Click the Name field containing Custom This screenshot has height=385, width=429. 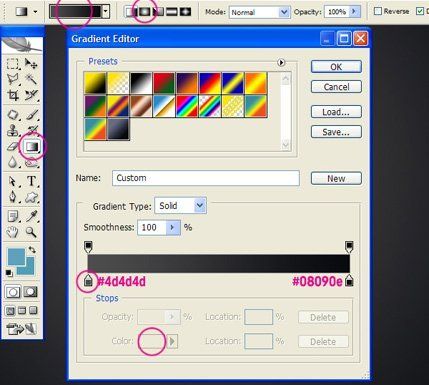[206, 178]
